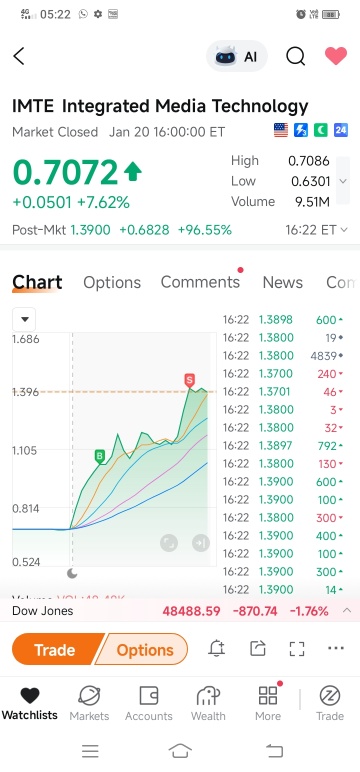The width and height of the screenshot is (360, 772).
Task: Open chart type dropdown arrow box
Action: [x=24, y=320]
